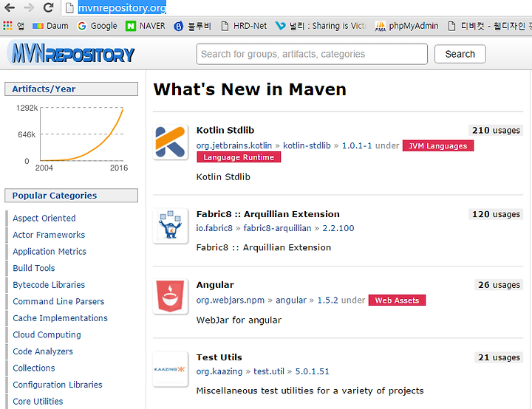The height and width of the screenshot is (409, 532).
Task: Open the Google bookmark
Action: 97,26
